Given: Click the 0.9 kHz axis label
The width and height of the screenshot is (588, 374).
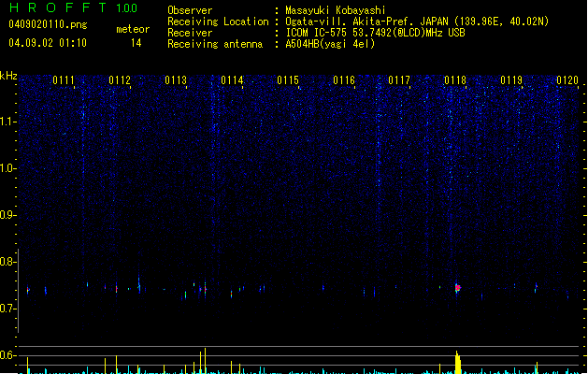Looking at the screenshot, I should pyautogui.click(x=7, y=215).
